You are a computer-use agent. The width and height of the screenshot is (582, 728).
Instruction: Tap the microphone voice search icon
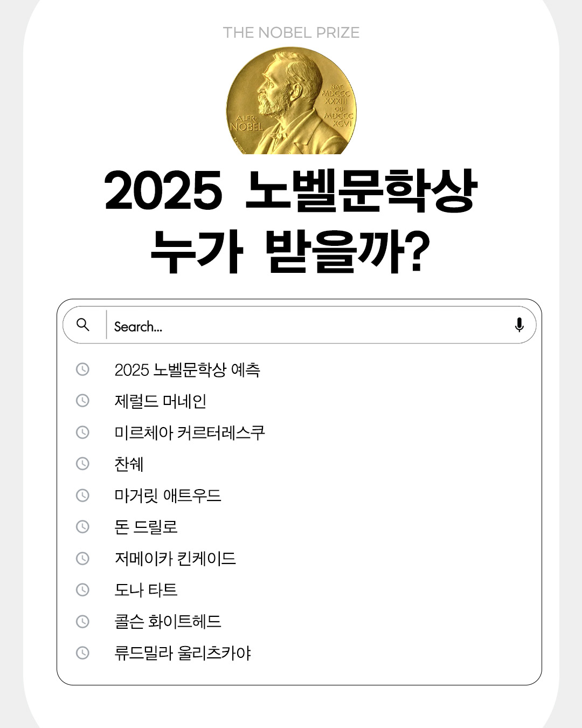coord(519,325)
